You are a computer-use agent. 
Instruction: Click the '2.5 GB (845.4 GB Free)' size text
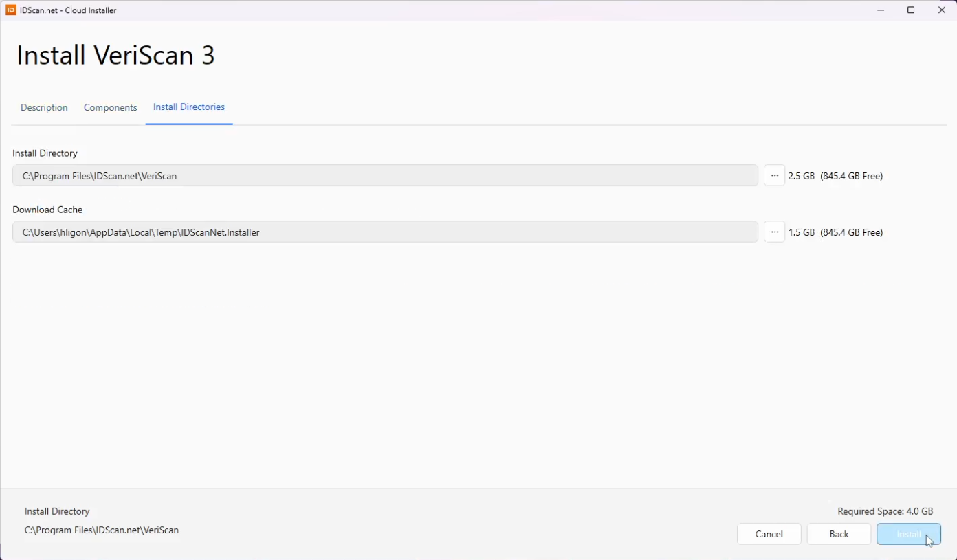point(835,176)
